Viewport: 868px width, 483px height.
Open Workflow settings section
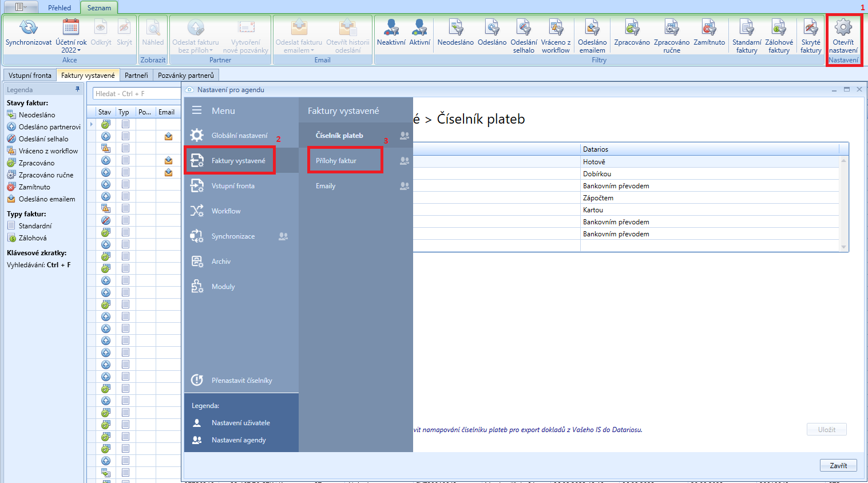tap(226, 211)
